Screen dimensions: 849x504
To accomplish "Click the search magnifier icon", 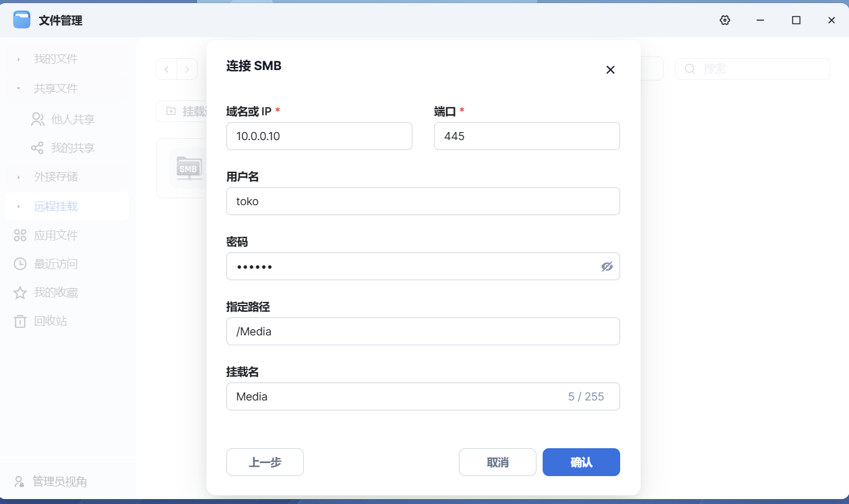I will pos(690,69).
